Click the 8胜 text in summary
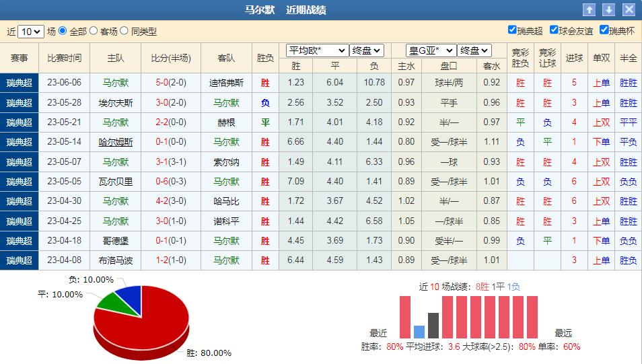 pos(483,287)
